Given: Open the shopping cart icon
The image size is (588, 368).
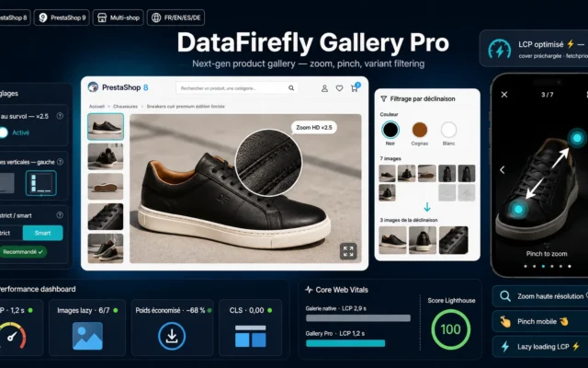Looking at the screenshot, I should coord(354,88).
